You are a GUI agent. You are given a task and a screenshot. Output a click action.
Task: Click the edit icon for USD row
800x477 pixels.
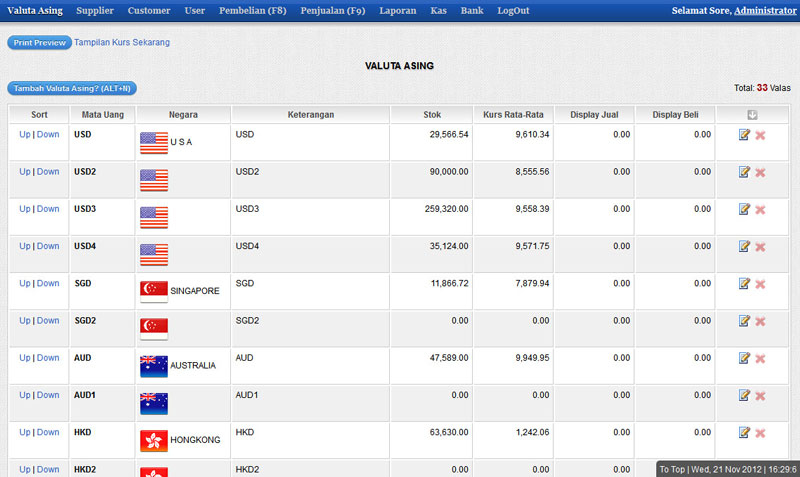point(744,134)
